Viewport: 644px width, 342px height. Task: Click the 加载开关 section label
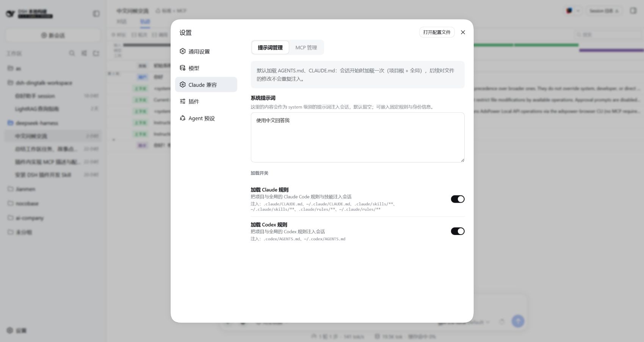click(259, 173)
